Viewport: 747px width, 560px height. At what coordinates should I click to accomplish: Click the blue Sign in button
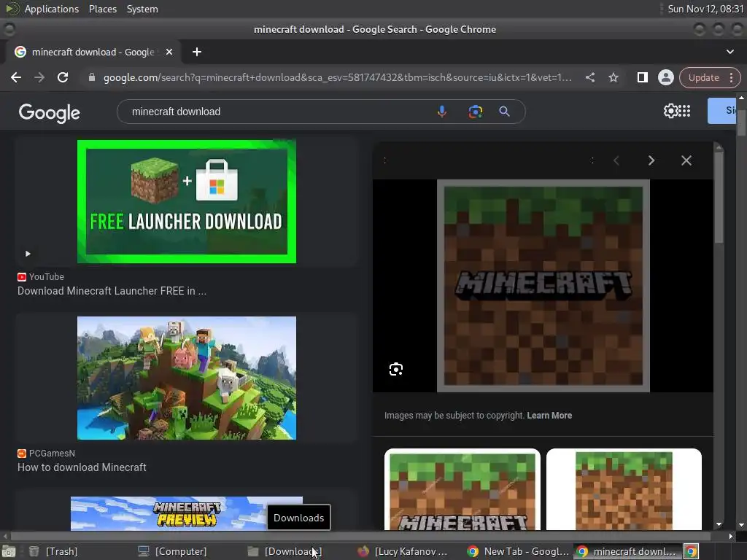tap(721, 111)
